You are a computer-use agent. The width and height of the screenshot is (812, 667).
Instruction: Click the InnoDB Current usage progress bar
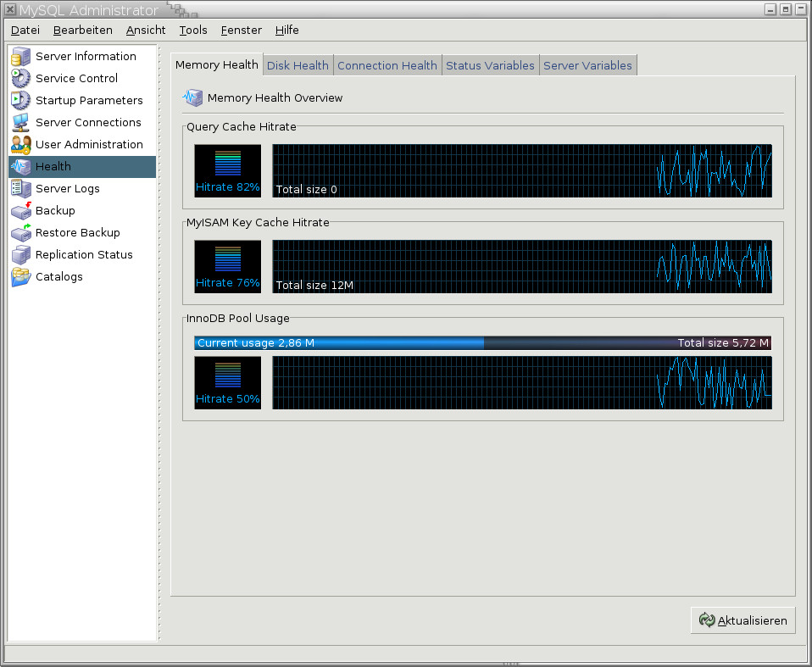click(x=482, y=342)
